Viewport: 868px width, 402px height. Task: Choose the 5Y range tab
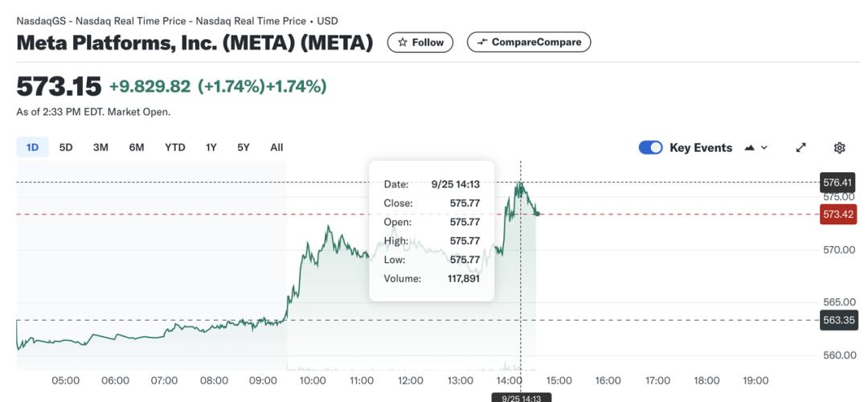244,147
